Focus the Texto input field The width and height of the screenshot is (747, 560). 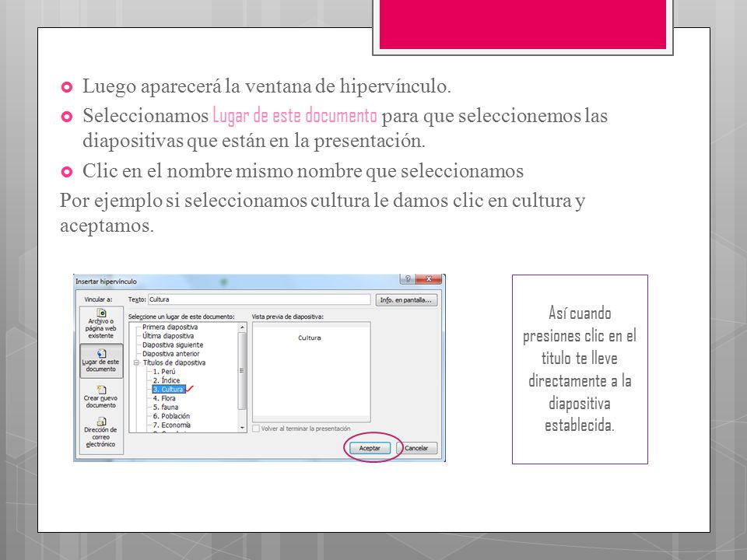coord(259,299)
